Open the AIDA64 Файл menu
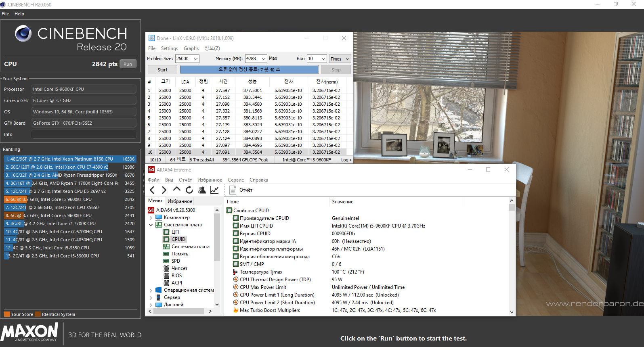This screenshot has height=347, width=644. click(x=153, y=180)
